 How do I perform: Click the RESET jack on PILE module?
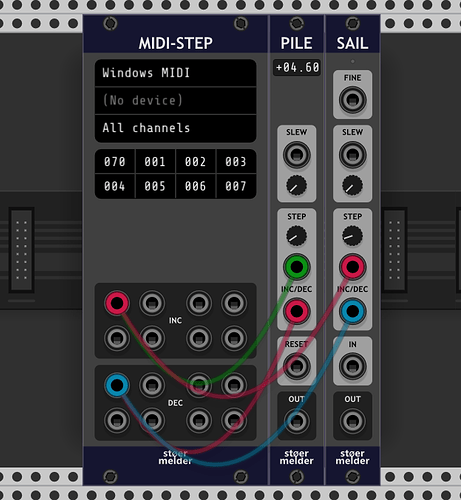click(x=296, y=366)
